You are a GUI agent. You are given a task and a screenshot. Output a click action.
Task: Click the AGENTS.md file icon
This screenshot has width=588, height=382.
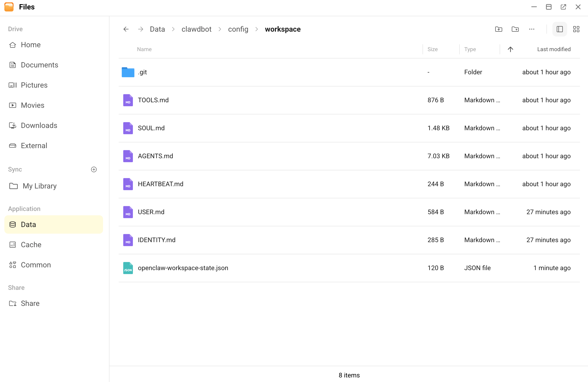[x=128, y=156]
